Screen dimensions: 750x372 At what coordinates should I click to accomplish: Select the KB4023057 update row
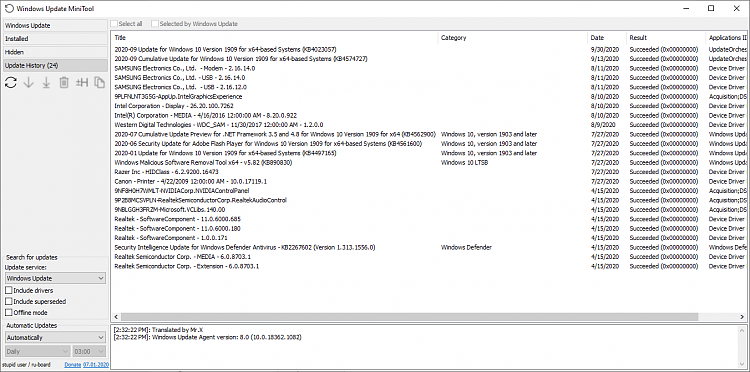coord(430,49)
